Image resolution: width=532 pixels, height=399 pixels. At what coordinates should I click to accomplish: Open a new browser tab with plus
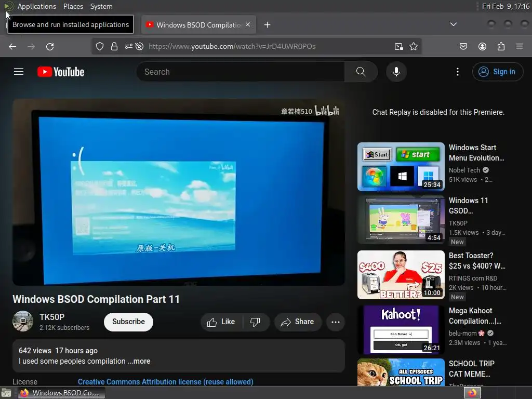(268, 25)
